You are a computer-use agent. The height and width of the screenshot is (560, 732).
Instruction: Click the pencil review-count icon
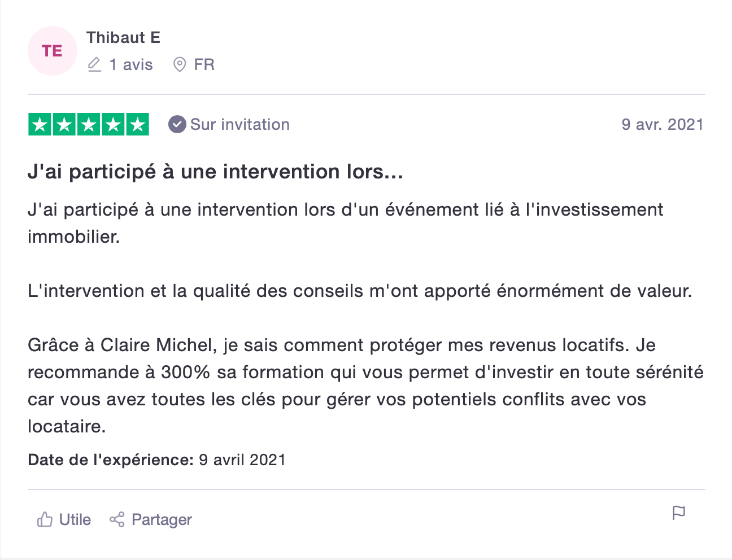[x=94, y=65]
